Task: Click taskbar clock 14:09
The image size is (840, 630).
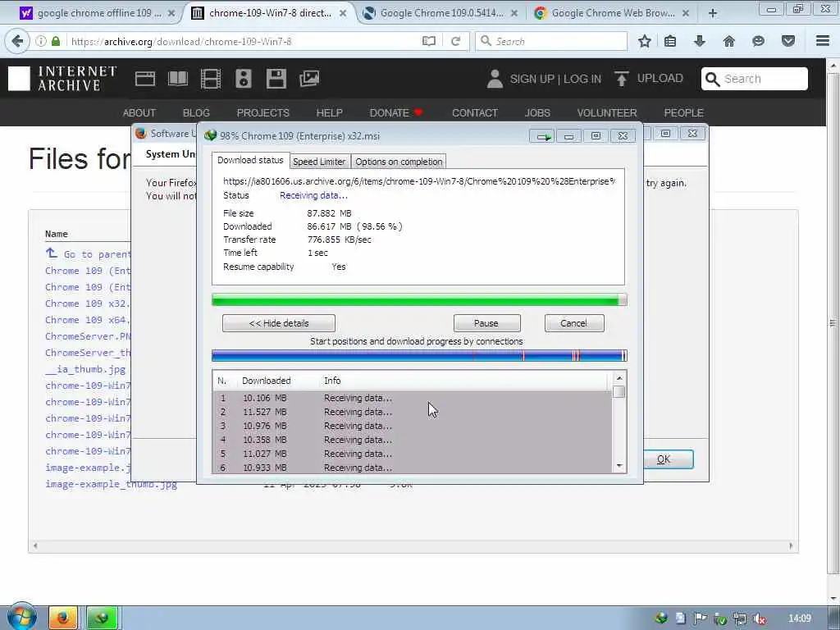Action: [x=800, y=619]
